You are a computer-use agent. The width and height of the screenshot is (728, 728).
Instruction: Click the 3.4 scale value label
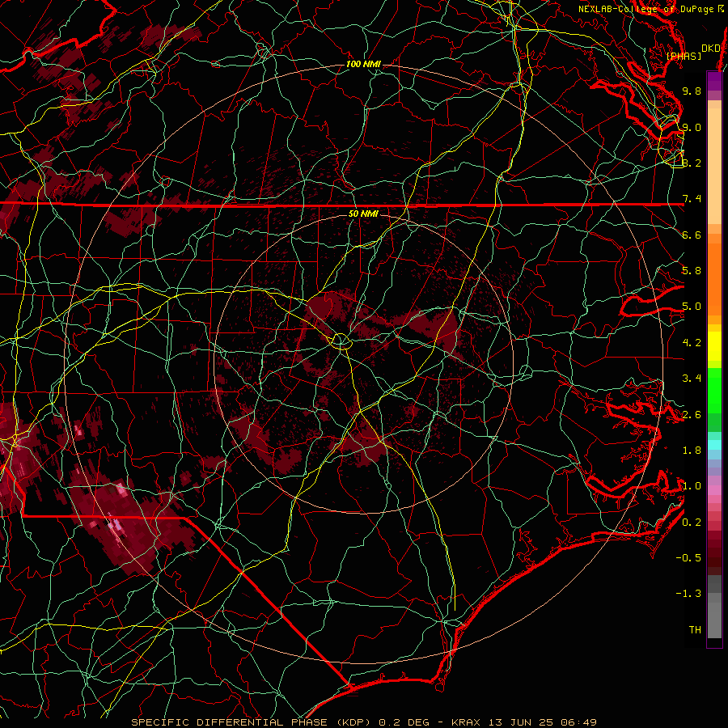click(x=692, y=379)
